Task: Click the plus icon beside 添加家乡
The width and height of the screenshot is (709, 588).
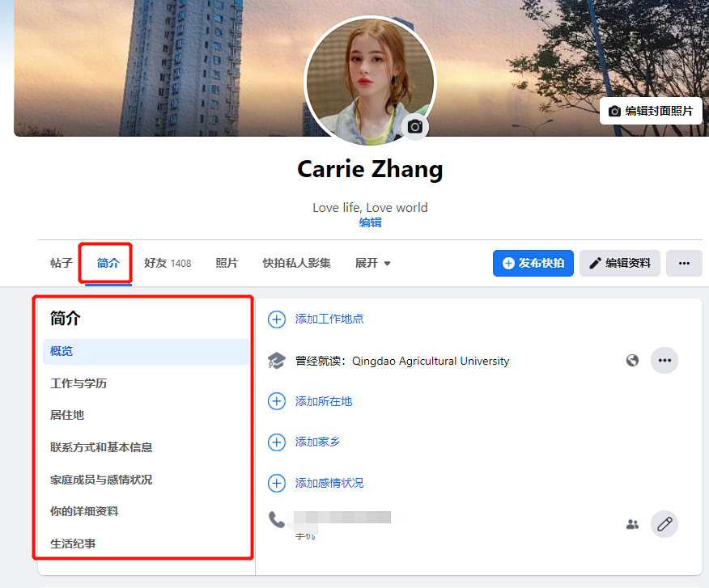Action: tap(276, 442)
